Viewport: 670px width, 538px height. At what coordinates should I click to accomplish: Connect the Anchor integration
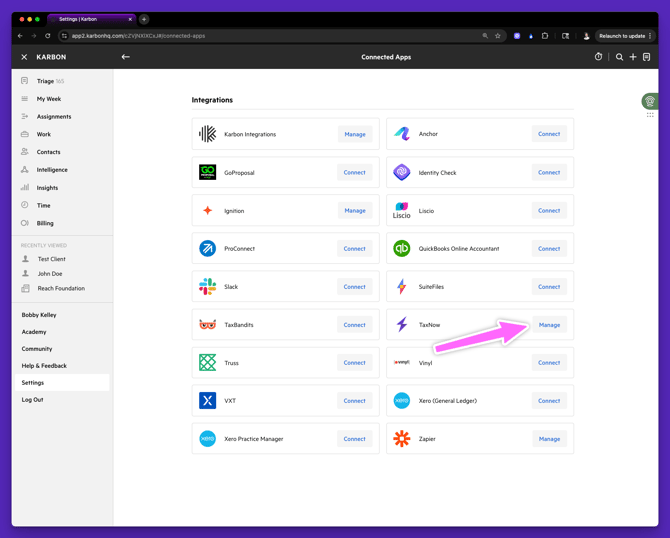pyautogui.click(x=549, y=134)
